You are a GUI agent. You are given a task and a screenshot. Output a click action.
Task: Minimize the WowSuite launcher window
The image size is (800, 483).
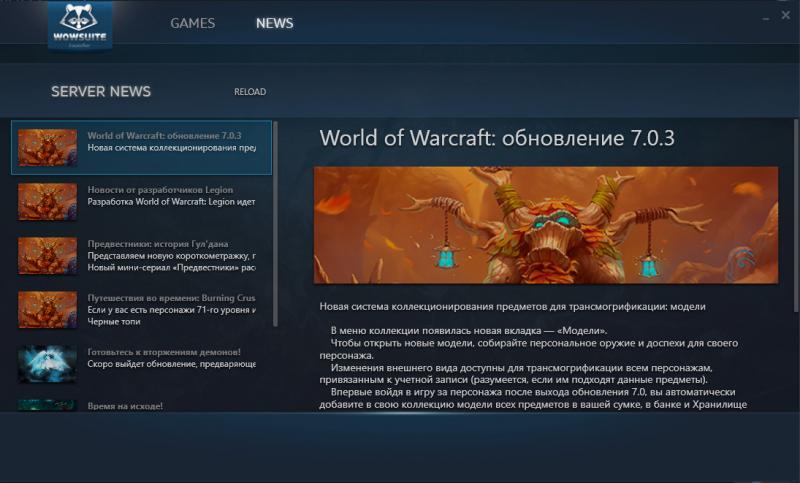click(x=766, y=18)
